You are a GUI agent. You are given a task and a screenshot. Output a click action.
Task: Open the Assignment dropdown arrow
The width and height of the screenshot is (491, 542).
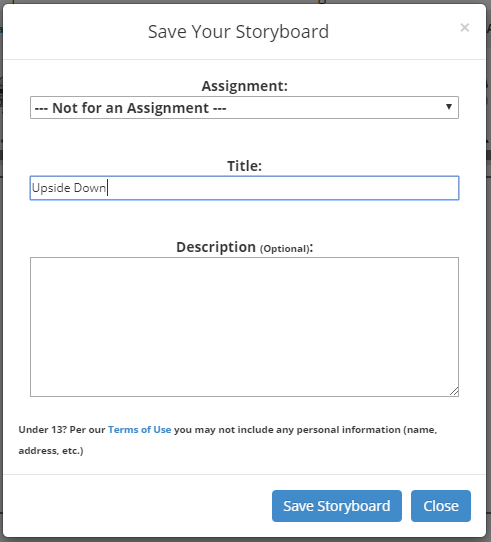448,107
